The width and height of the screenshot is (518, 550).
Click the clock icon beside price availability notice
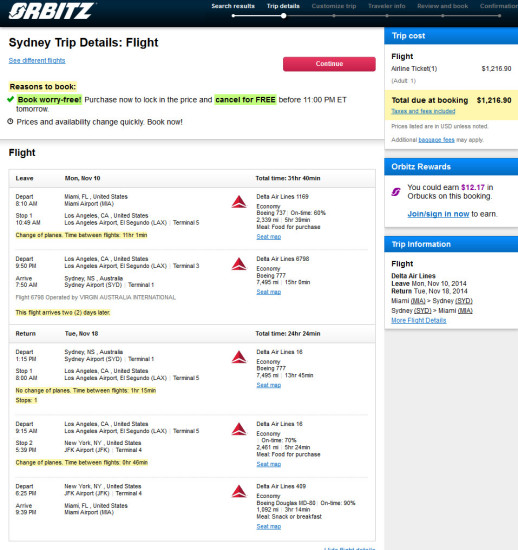point(10,121)
